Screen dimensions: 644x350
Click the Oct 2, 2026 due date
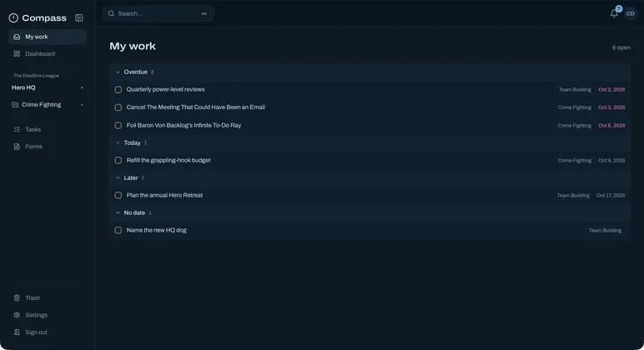[x=611, y=89]
